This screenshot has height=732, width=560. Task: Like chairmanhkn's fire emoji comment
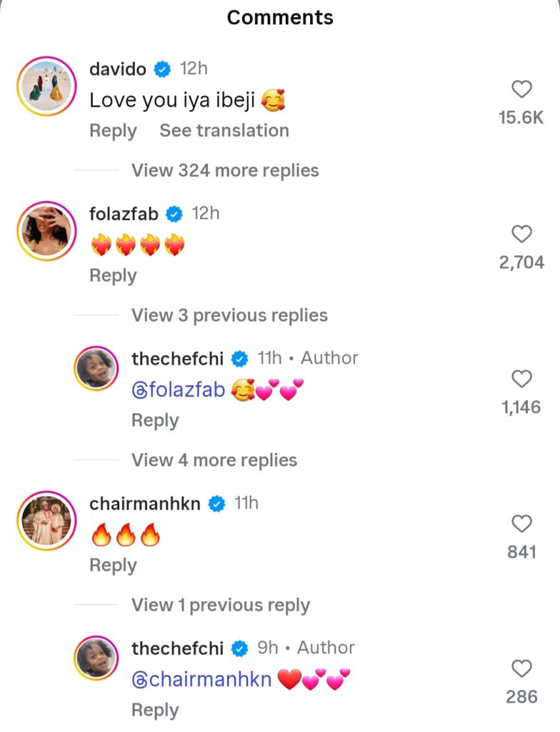[522, 524]
